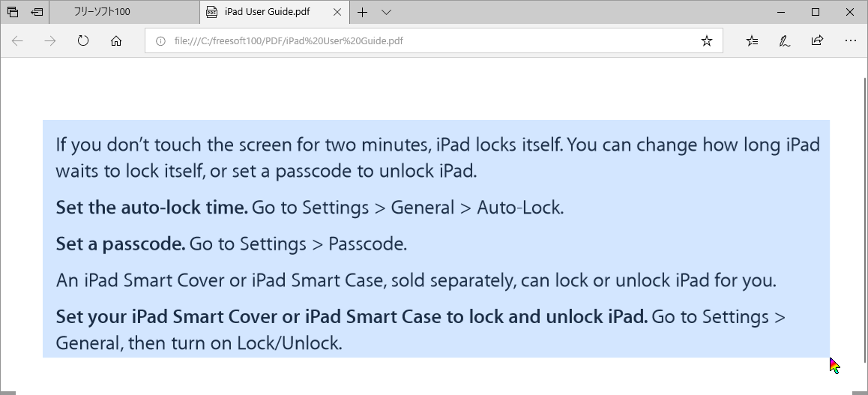
Task: Click the vertical scrollbar of the PDF
Action: click(865, 221)
